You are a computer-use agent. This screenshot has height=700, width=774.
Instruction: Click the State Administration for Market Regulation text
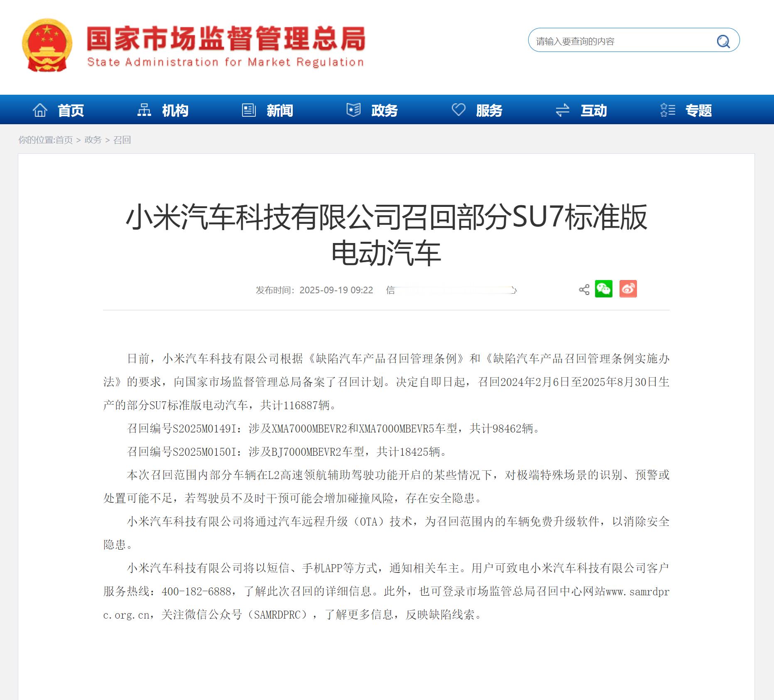point(225,62)
